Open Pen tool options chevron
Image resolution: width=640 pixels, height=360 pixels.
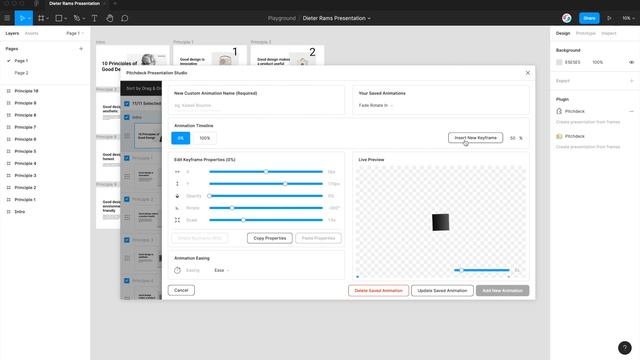click(x=84, y=19)
